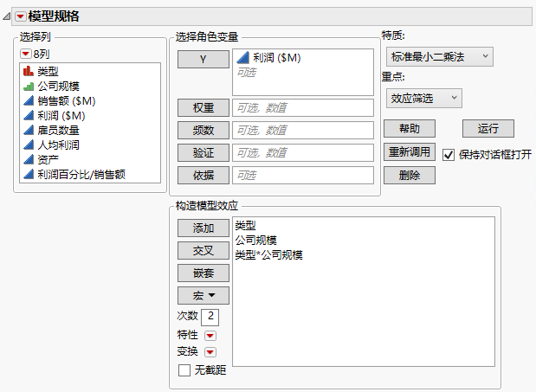Viewport: 536px width, 392px height.
Task: Select the 利润百分比/销售额 column
Action: pyautogui.click(x=81, y=174)
